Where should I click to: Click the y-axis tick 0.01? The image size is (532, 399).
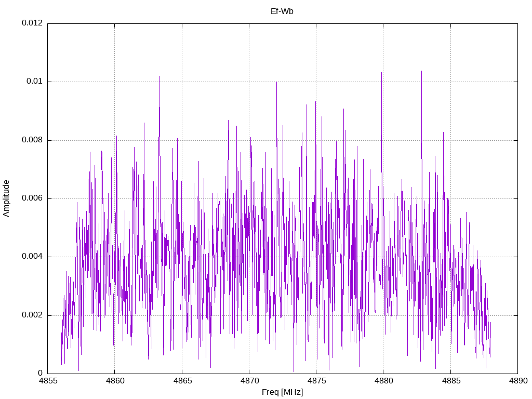pyautogui.click(x=35, y=81)
